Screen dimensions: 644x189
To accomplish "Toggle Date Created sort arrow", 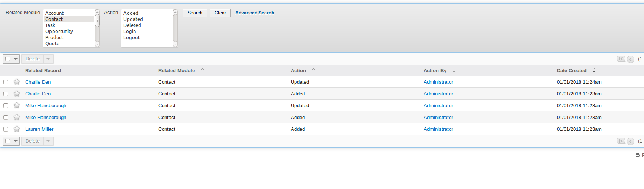I will 594,71.
